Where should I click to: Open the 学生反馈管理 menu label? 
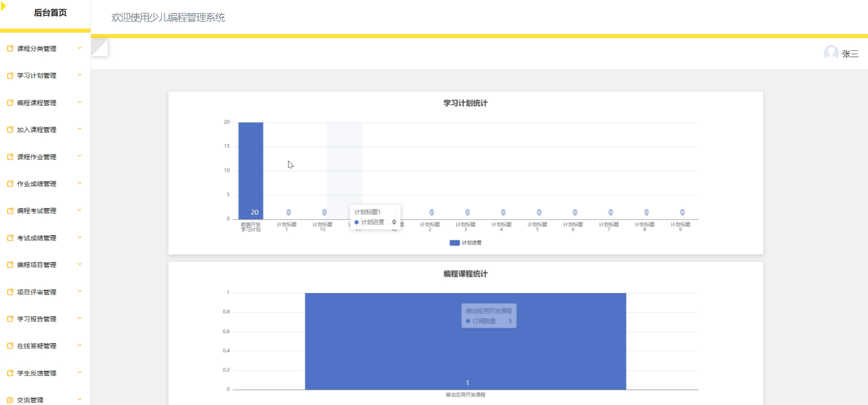pyautogui.click(x=37, y=373)
